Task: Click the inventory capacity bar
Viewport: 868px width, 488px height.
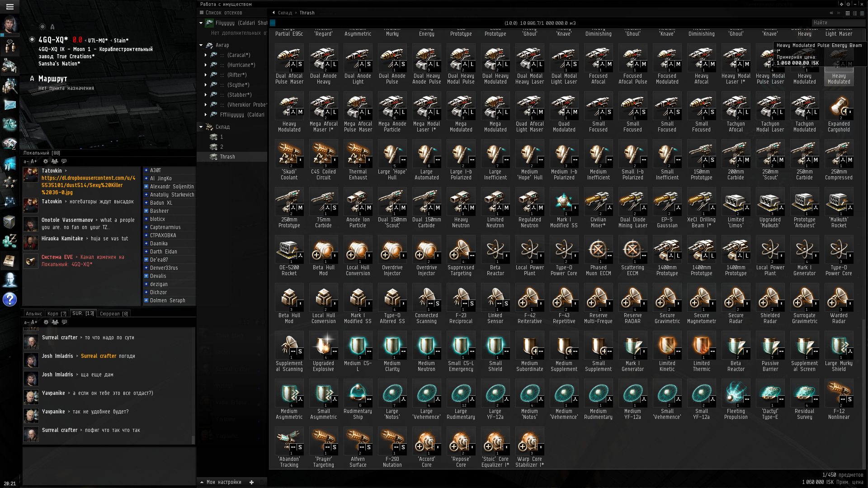Action: (x=540, y=23)
